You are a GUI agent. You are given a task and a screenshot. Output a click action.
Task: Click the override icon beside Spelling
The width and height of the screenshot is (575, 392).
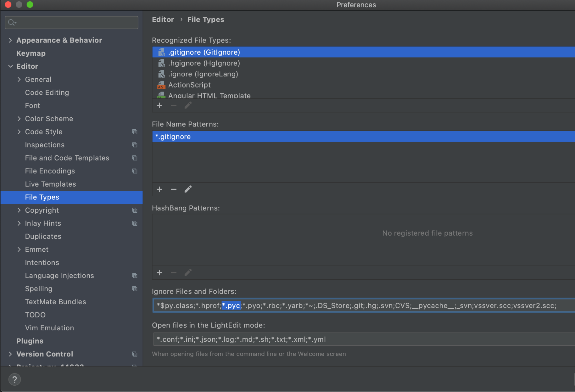pyautogui.click(x=135, y=288)
